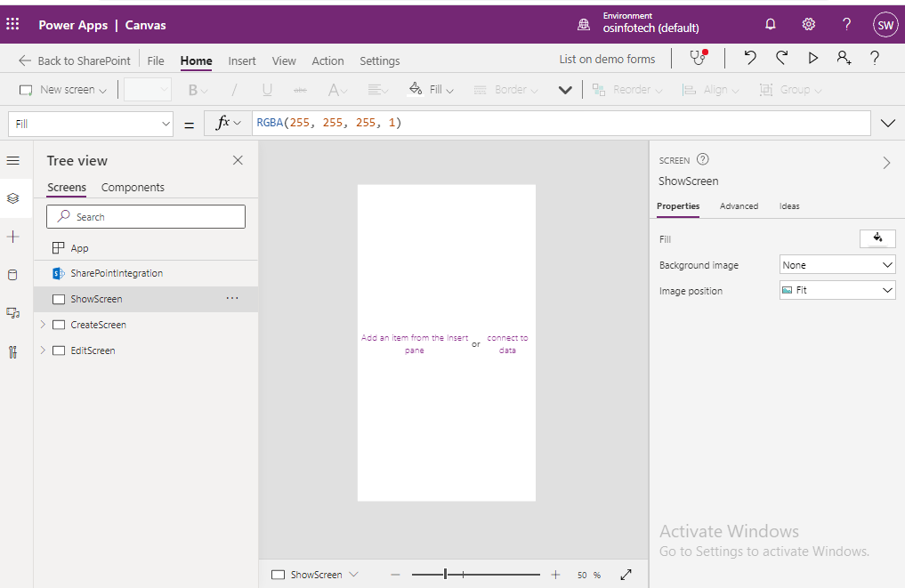Go Back to SharePoint

pos(75,60)
